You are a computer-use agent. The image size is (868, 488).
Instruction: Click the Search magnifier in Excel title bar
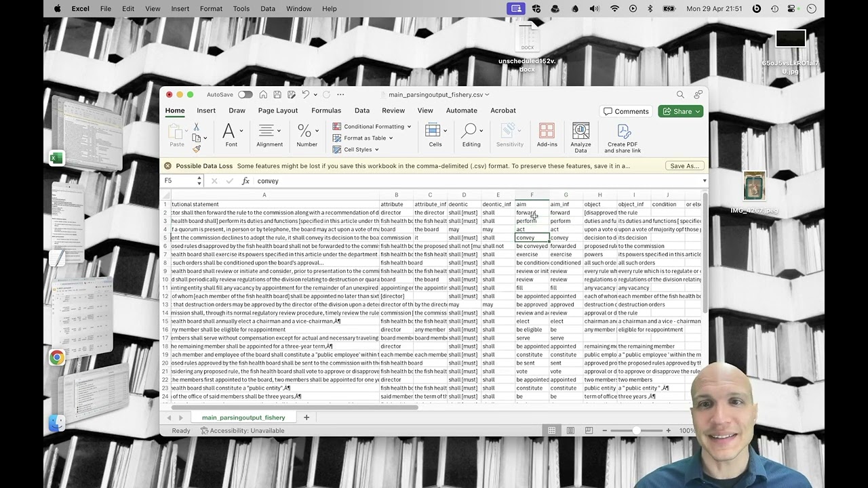click(x=680, y=95)
